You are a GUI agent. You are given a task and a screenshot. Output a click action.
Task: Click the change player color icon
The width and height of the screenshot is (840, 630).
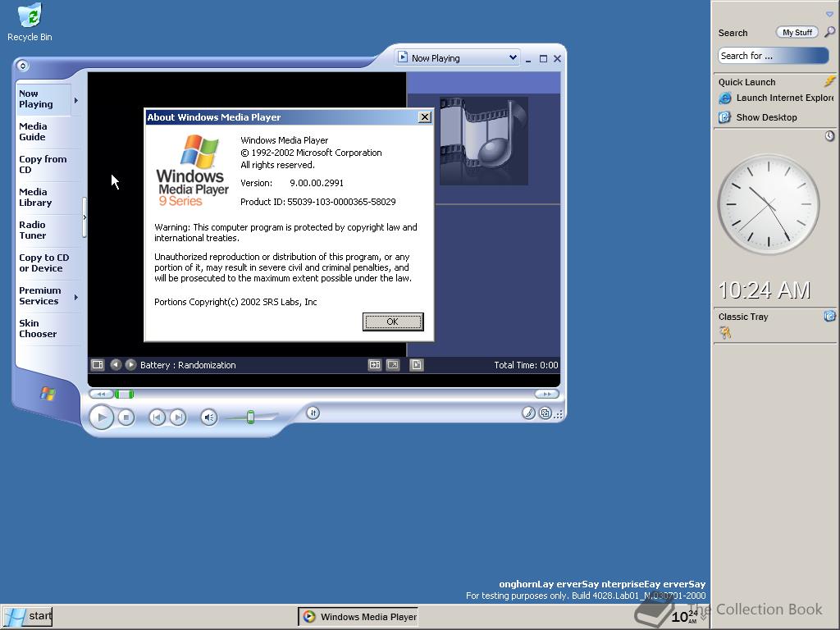[528, 413]
